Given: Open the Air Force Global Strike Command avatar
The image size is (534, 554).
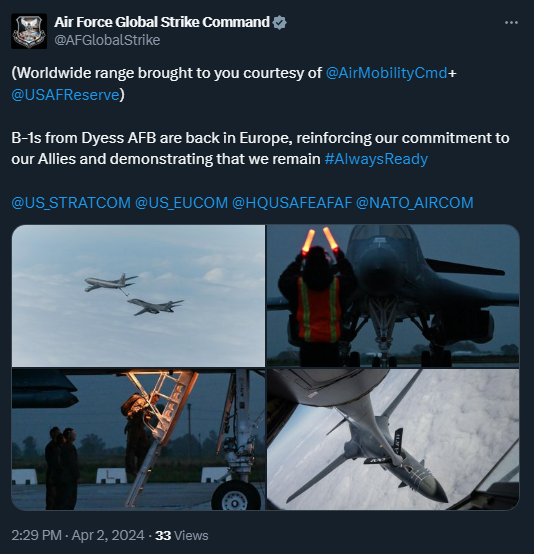Looking at the screenshot, I should pyautogui.click(x=29, y=31).
